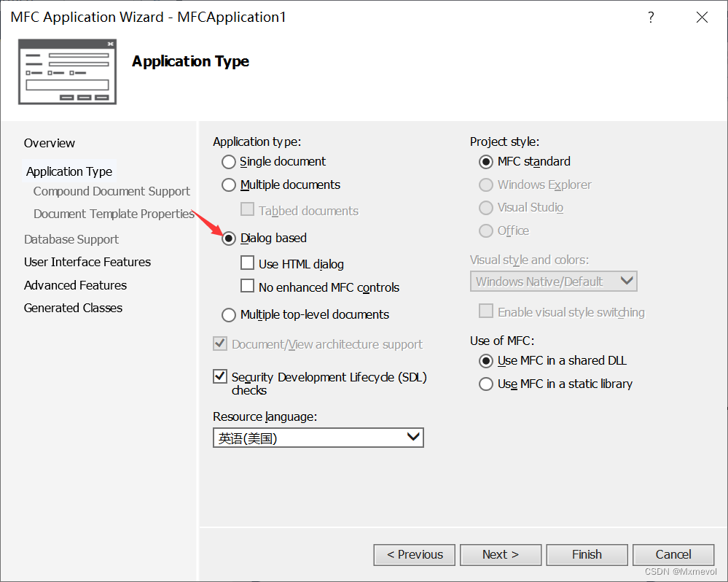This screenshot has height=582, width=728.
Task: Click the Resource language: label
Action: pyautogui.click(x=265, y=416)
